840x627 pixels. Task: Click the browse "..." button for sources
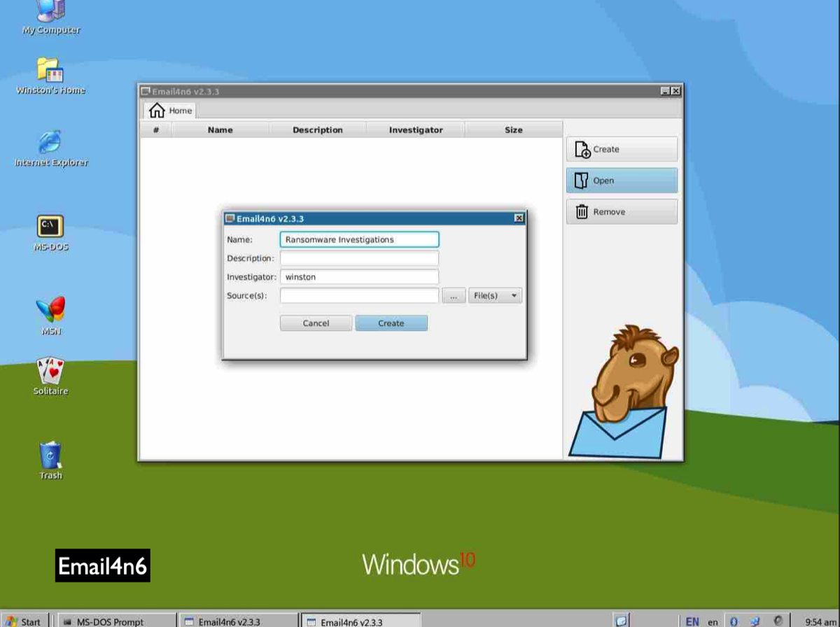(x=454, y=296)
